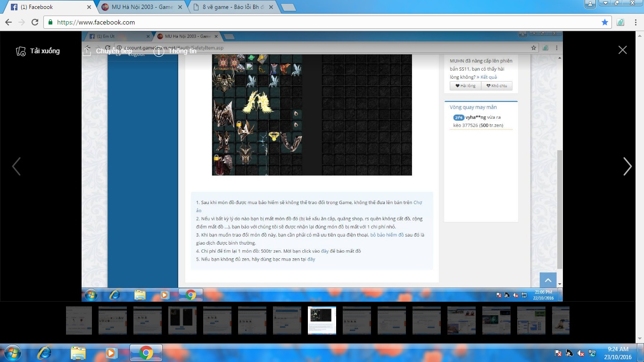
Task: Open the Windows Start menu
Action: (x=12, y=353)
